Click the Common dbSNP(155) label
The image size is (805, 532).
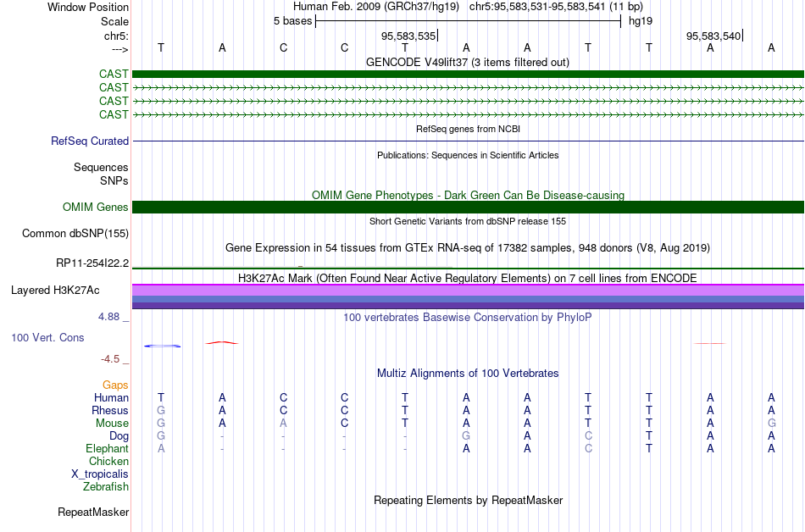click(75, 234)
